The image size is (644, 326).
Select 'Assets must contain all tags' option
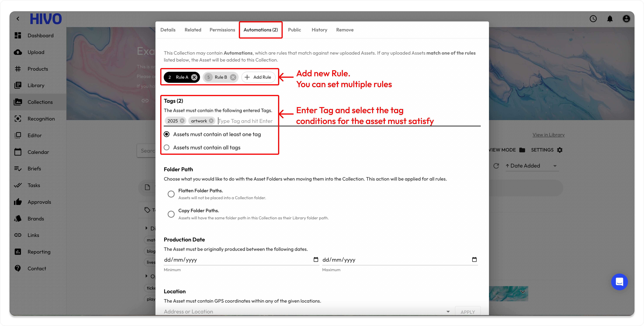click(x=167, y=148)
